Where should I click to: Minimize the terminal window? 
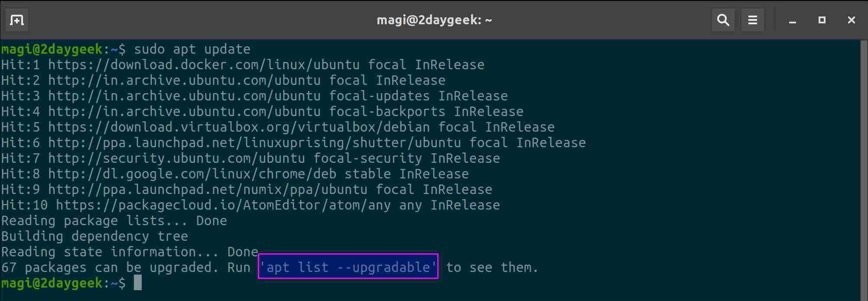(793, 20)
